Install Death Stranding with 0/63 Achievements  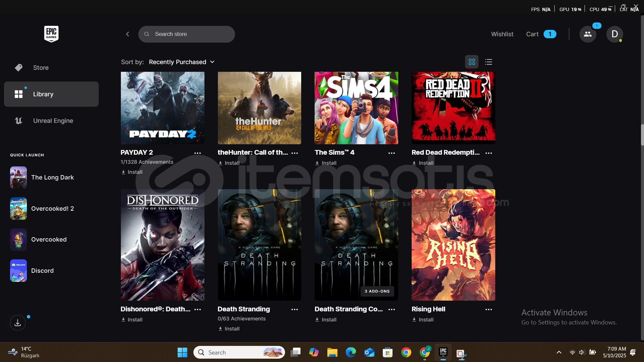(229, 329)
